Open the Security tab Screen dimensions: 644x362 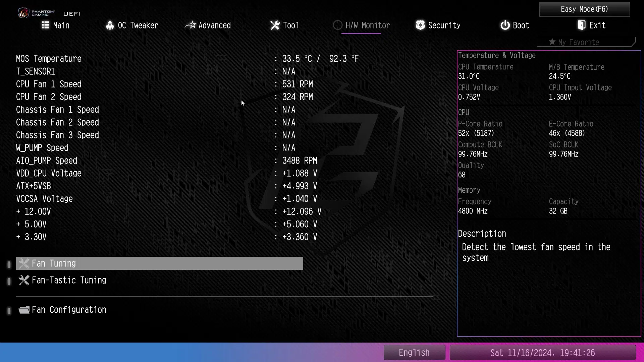coord(438,25)
